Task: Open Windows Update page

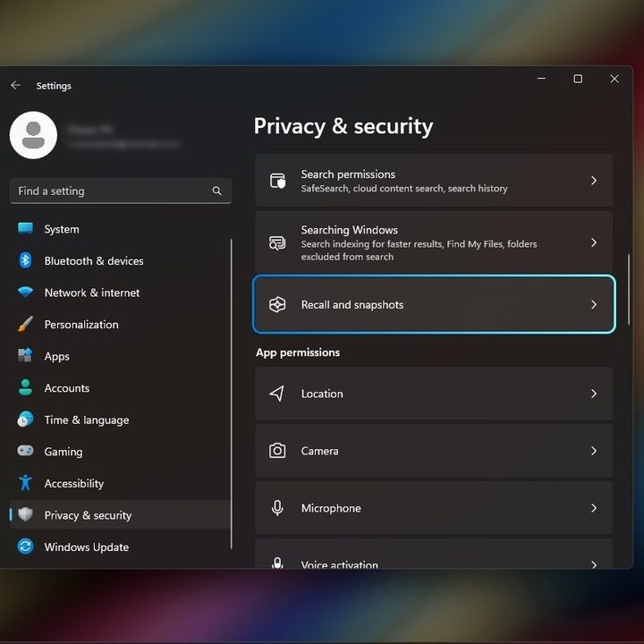Action: pyautogui.click(x=120, y=547)
